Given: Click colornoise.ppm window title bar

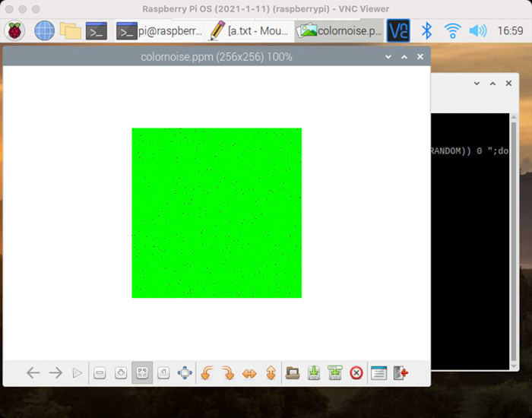Looking at the screenshot, I should tap(217, 57).
